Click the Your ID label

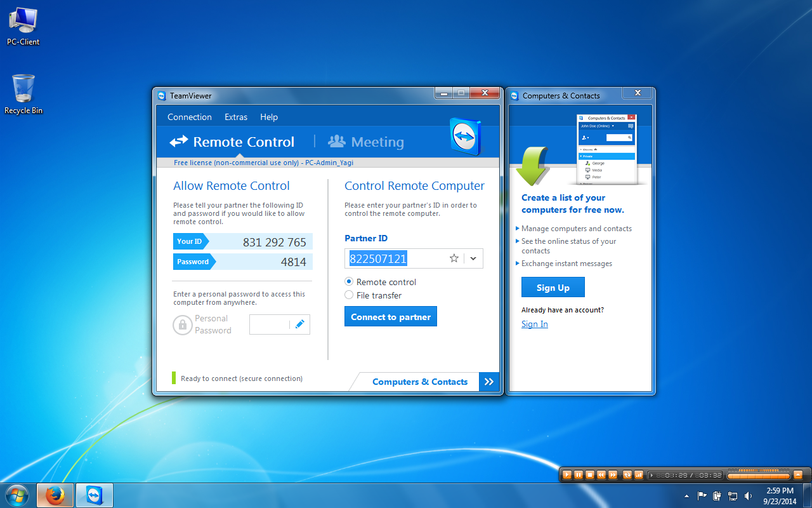[x=190, y=241]
